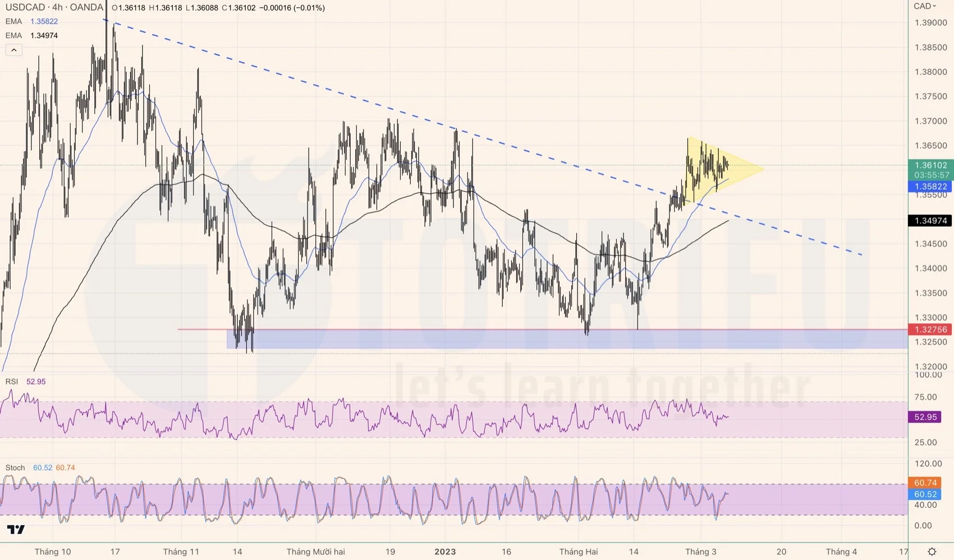The width and height of the screenshot is (954, 560).
Task: Click the Stoch blue value tag 60.52
Action: click(925, 494)
